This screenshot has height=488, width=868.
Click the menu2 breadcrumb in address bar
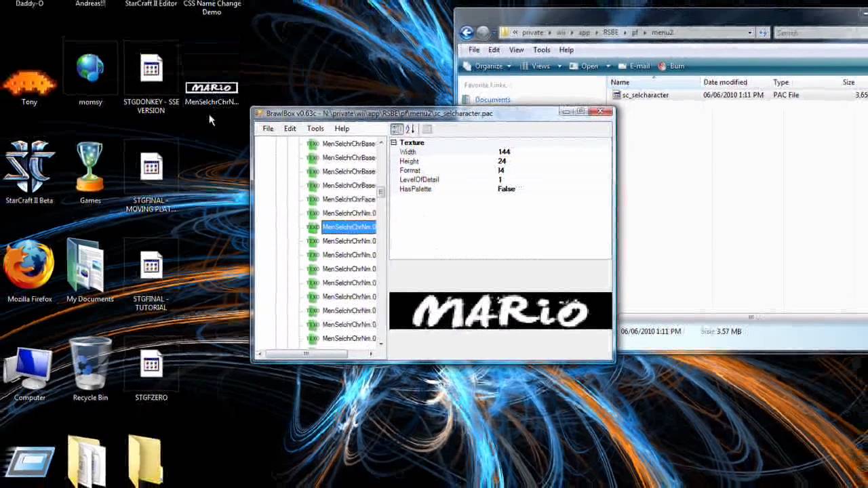[x=662, y=33]
